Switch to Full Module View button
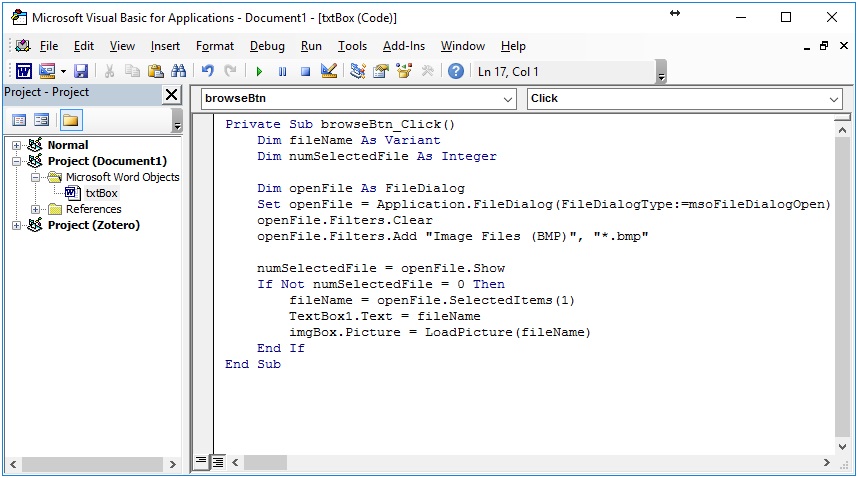Viewport: 858px width, 478px height. [x=218, y=462]
